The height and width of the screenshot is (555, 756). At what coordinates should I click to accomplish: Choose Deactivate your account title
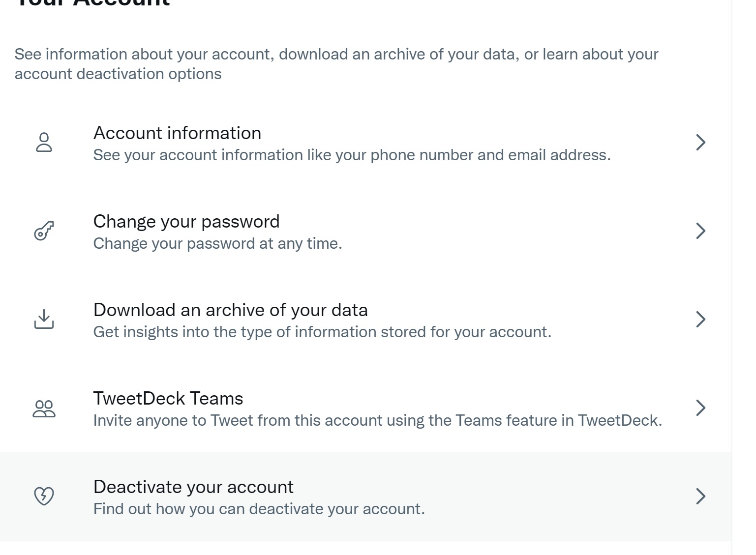193,487
